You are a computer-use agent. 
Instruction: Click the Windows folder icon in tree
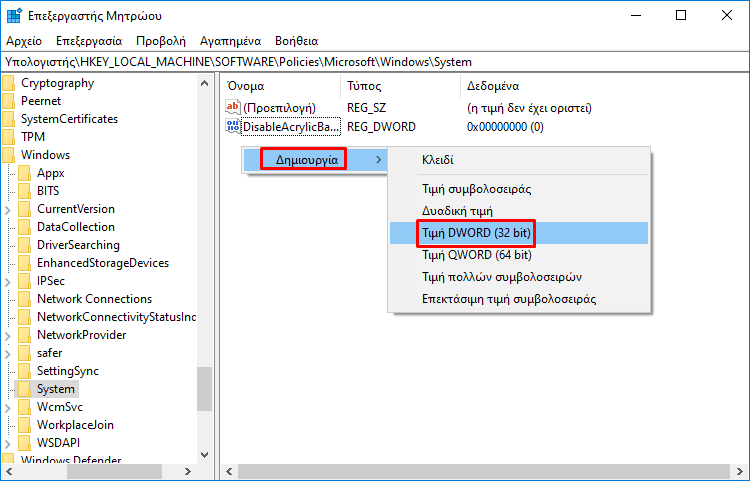tap(8, 155)
